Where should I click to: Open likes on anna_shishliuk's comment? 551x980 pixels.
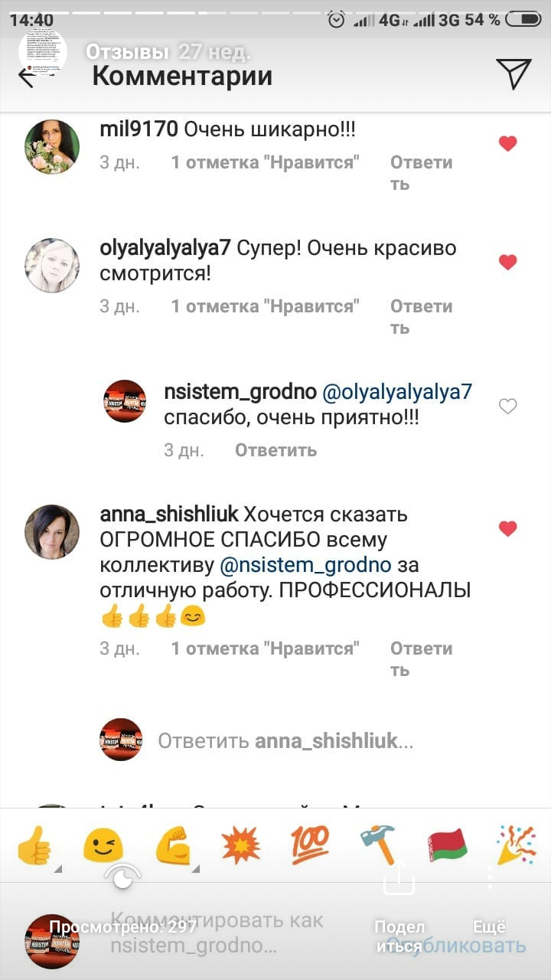pos(265,648)
